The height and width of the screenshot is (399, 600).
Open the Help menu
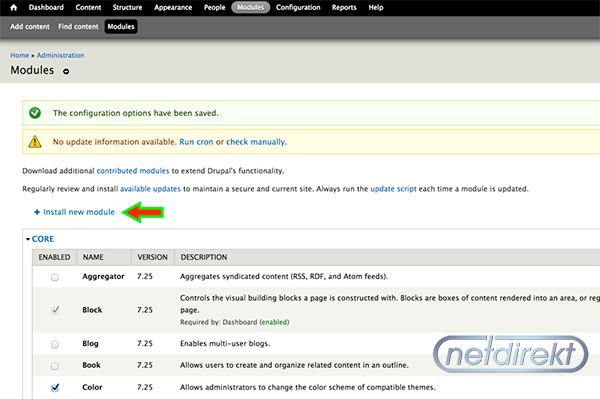tap(376, 7)
